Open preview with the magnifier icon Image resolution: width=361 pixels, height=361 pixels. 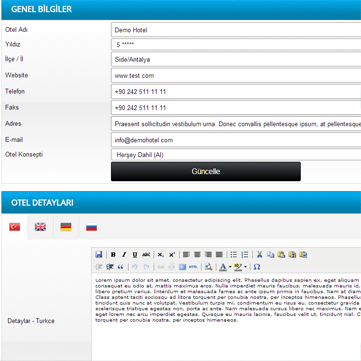tap(208, 267)
